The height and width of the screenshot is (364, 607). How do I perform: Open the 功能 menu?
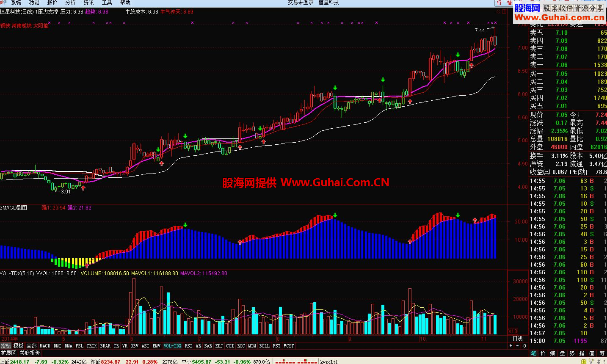click(34, 2)
